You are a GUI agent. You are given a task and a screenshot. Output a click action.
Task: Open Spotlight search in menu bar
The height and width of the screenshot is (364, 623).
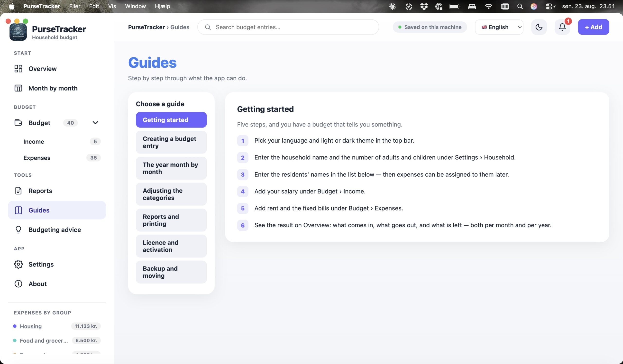point(520,6)
